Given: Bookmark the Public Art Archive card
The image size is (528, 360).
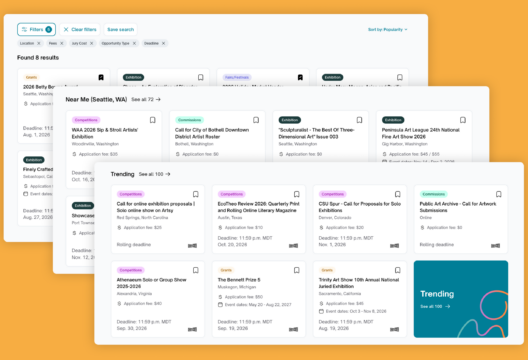Looking at the screenshot, I should tap(499, 194).
